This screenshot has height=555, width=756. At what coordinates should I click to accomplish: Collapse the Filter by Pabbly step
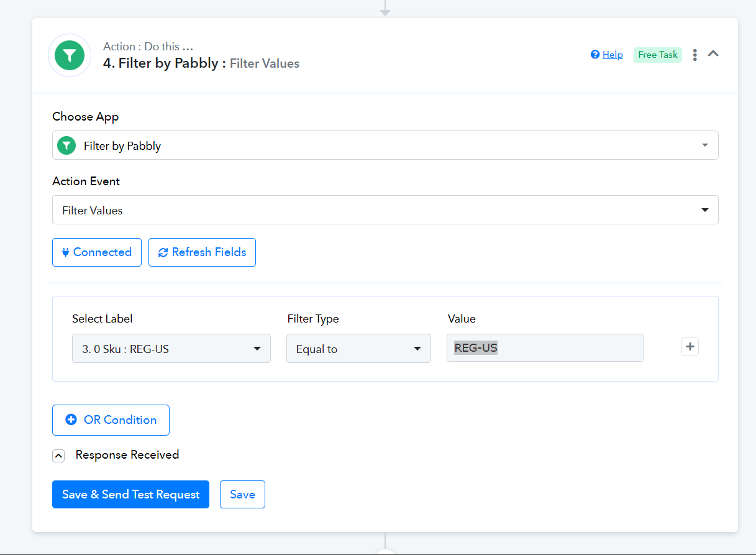coord(714,54)
